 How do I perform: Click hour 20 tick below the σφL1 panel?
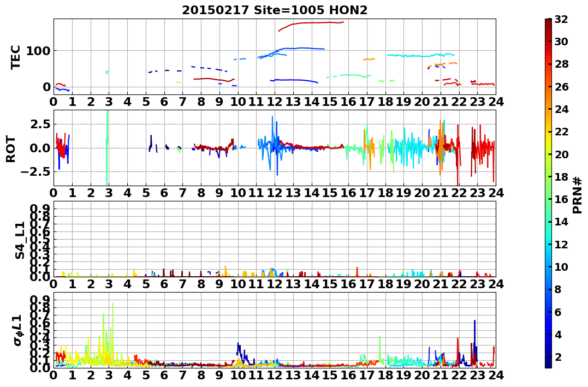[422, 375]
